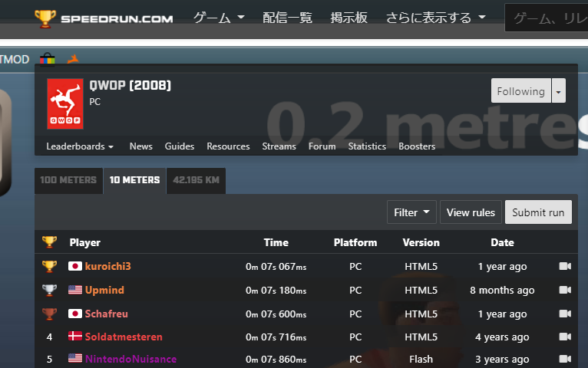Open the run time 0m 07s 180ms

point(276,290)
